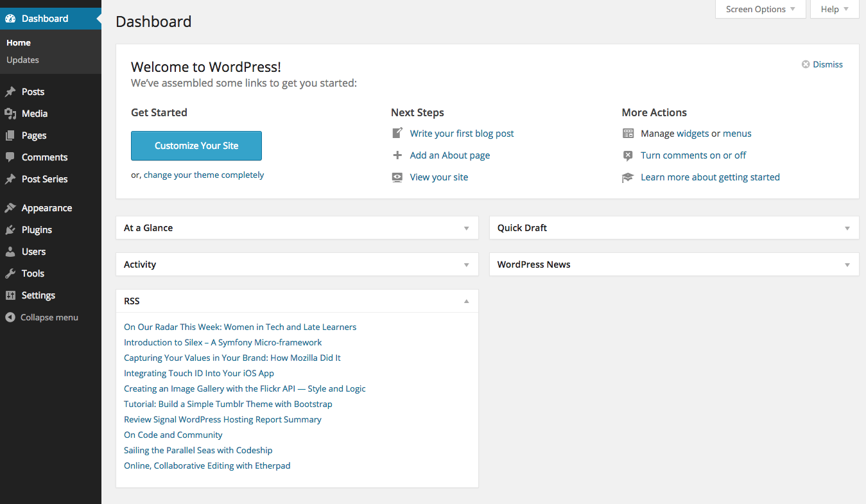The width and height of the screenshot is (866, 504).
Task: Click the Dismiss circle-x icon
Action: 806,64
